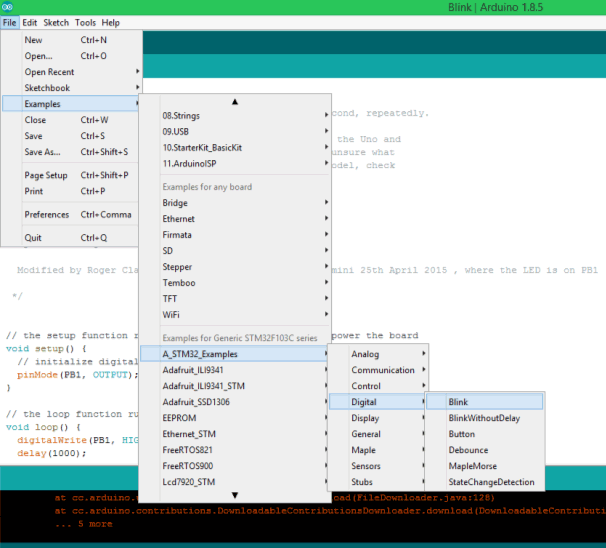Open the Help menu
606x548 pixels.
coord(111,23)
